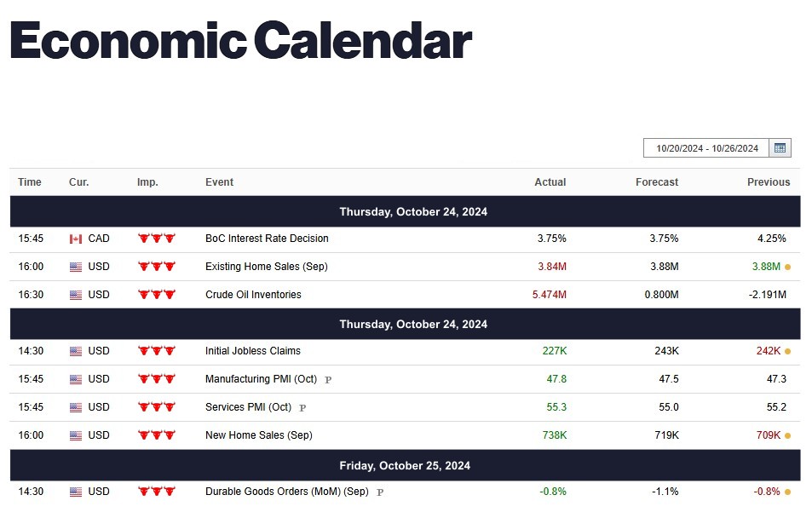Click the date range field 10/20/2024 - 10/26/2024
812x518 pixels.
(707, 148)
